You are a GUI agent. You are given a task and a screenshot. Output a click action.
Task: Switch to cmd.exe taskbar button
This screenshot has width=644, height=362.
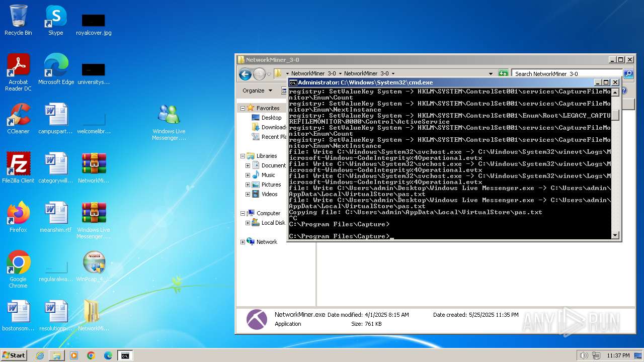(x=125, y=355)
